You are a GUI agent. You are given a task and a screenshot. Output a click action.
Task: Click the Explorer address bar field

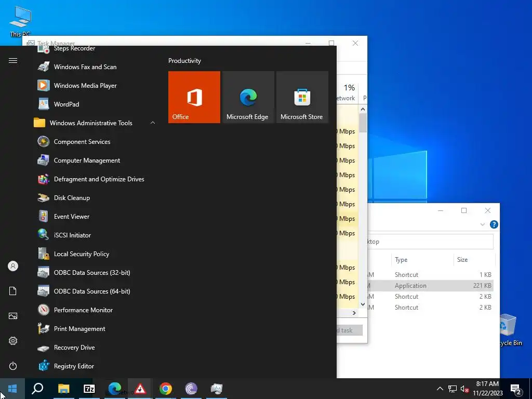(x=430, y=242)
